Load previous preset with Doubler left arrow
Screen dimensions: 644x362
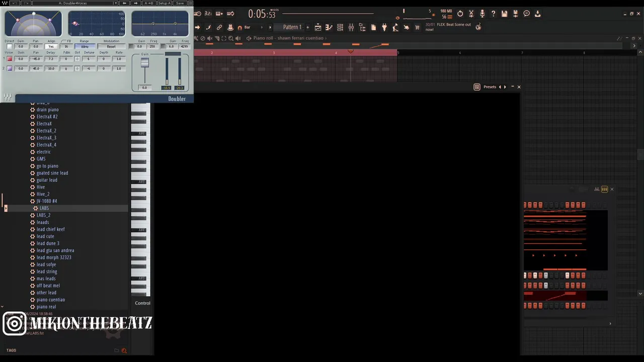click(x=124, y=3)
